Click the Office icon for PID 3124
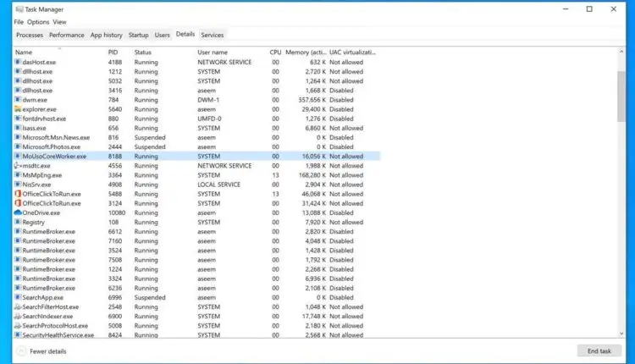This screenshot has height=364, width=635. click(18, 203)
